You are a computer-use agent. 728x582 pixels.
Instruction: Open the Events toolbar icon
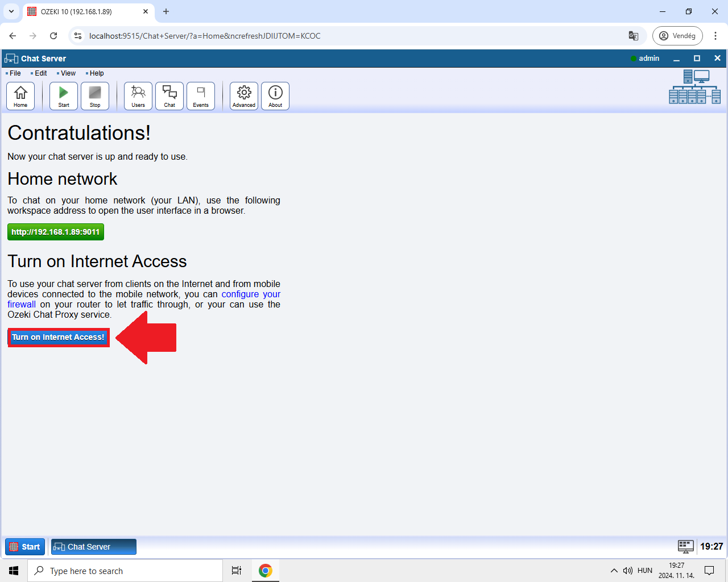(x=201, y=95)
